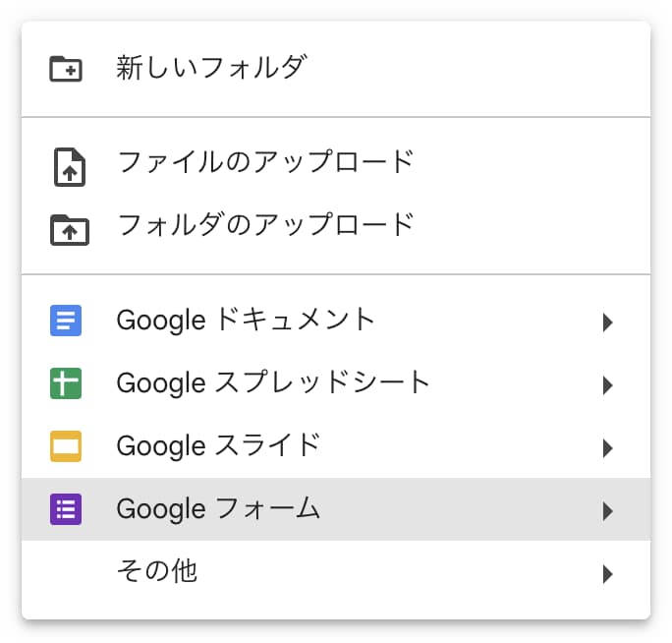Click the folder upload icon
Screen dimensions: 672x643
click(68, 228)
